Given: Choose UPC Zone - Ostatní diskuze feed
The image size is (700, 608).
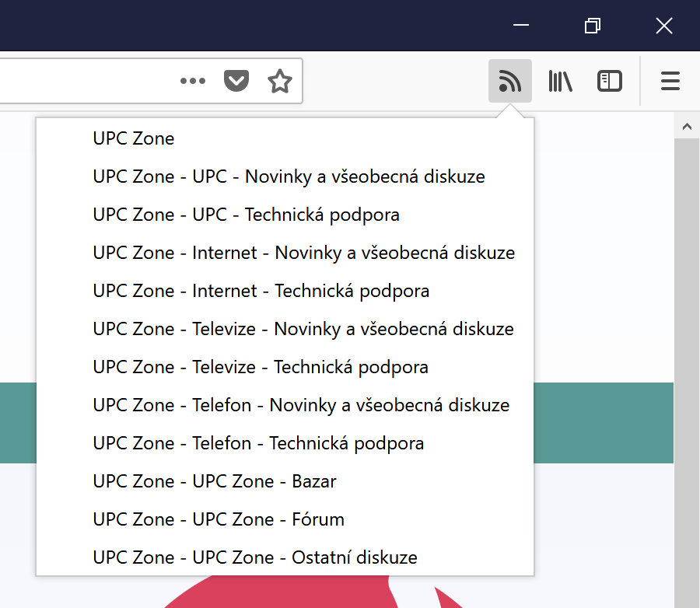Looking at the screenshot, I should (x=255, y=557).
